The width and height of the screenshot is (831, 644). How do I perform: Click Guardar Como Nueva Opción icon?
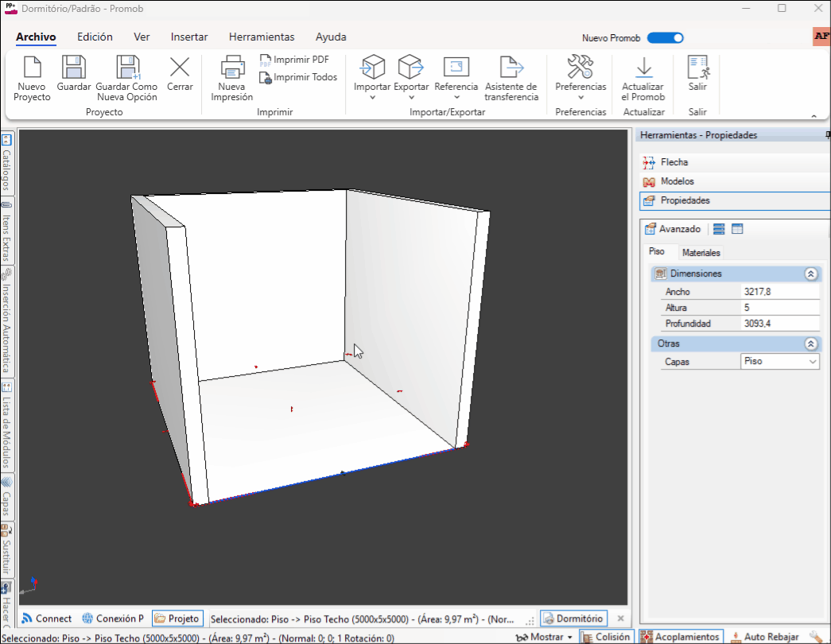pos(126,68)
